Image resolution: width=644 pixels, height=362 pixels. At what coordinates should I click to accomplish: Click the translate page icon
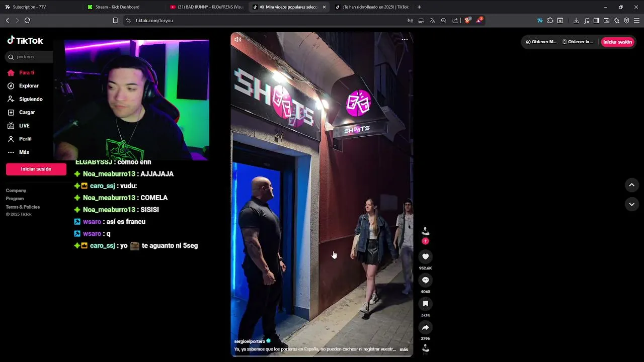pos(432,21)
